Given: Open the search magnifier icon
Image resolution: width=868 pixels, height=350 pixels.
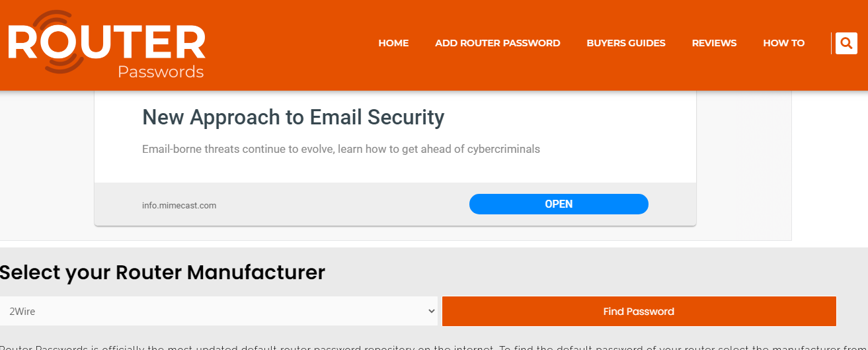Looking at the screenshot, I should tap(846, 44).
